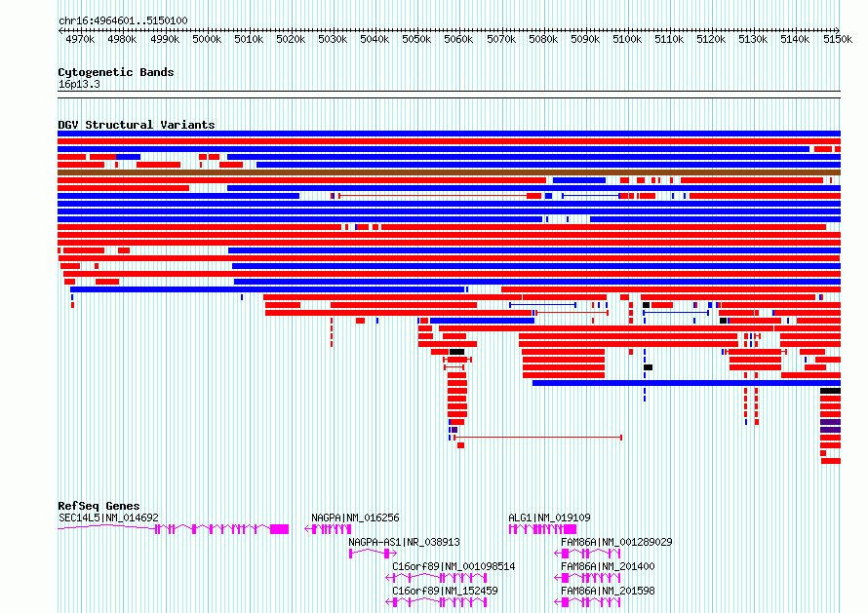Click the chr16:4964601..5150100 coordinates text
Image resolution: width=868 pixels, height=613 pixels.
123,20
